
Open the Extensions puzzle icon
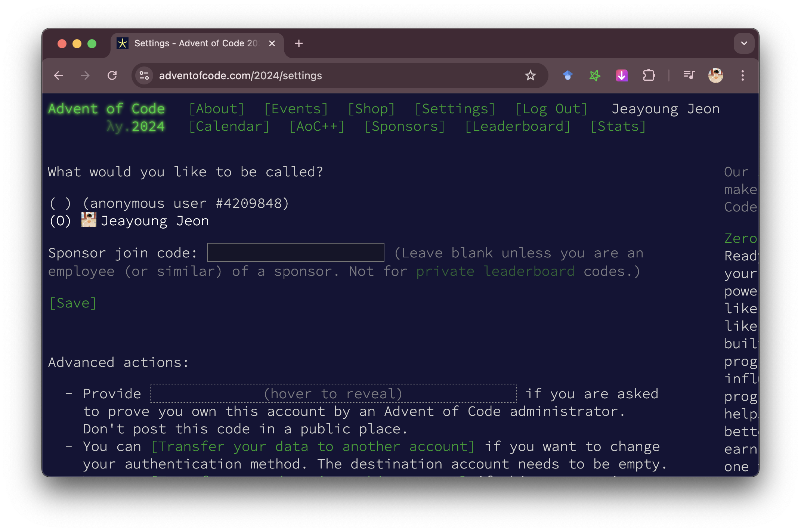[649, 76]
